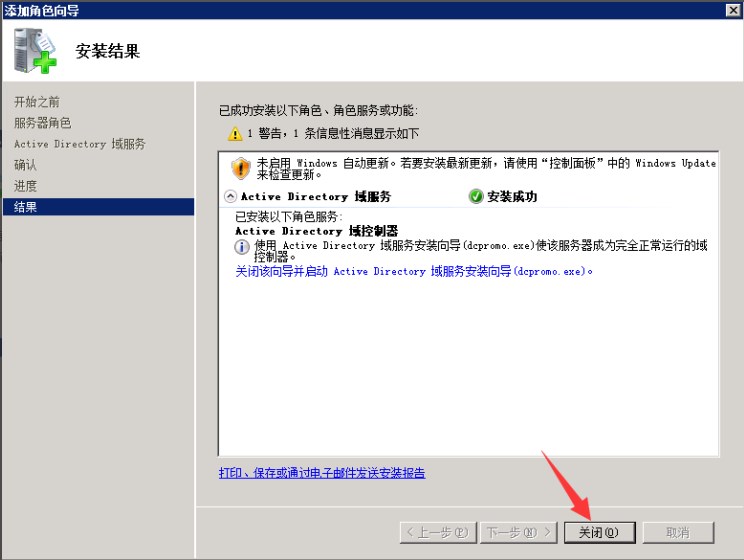Select 确认 step in sidebar
The height and width of the screenshot is (560, 744).
click(26, 165)
